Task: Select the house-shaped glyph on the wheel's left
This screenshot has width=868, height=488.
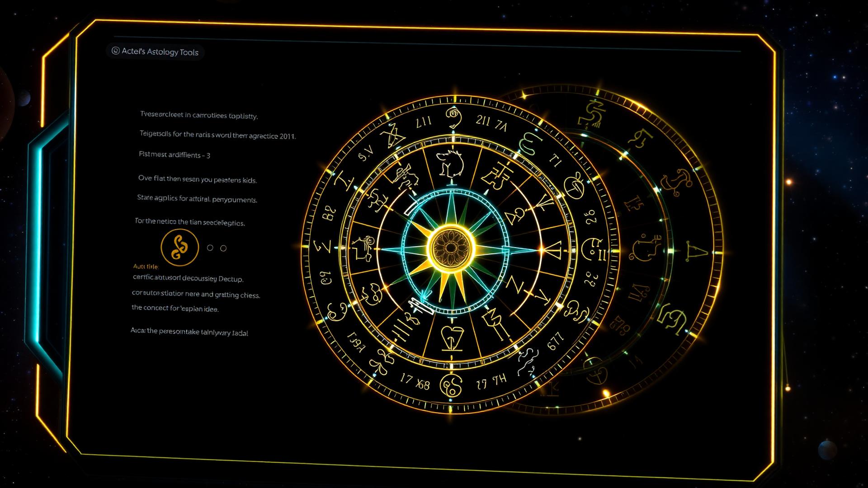Action: tap(365, 248)
